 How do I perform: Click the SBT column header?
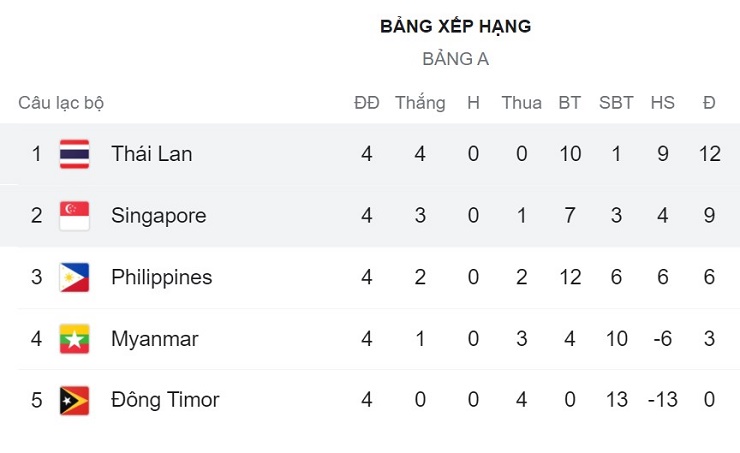616,103
